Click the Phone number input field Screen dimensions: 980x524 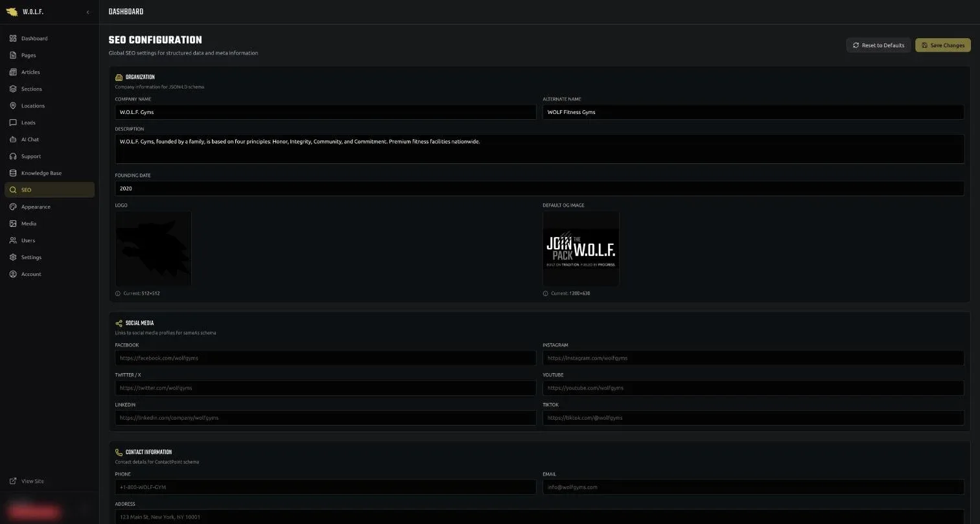click(325, 487)
